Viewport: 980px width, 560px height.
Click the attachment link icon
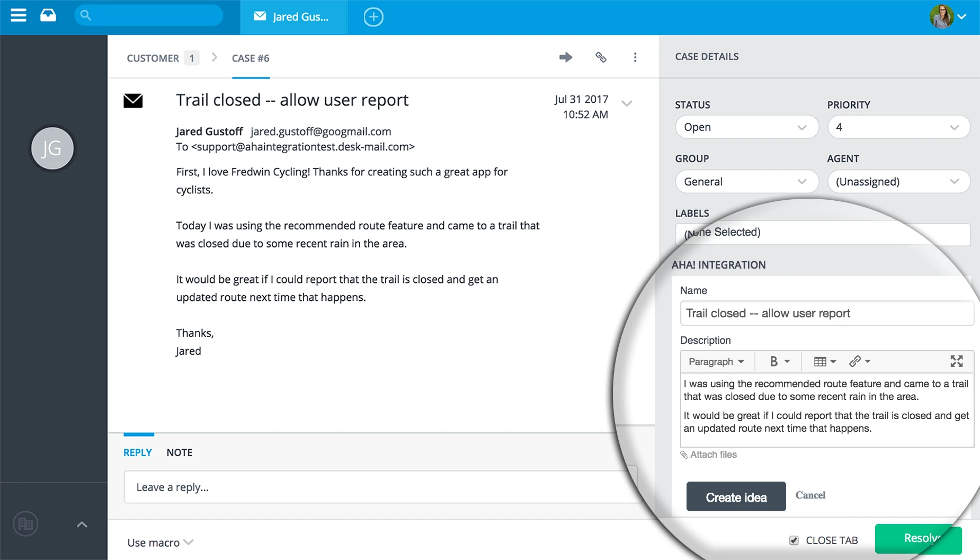(x=601, y=57)
